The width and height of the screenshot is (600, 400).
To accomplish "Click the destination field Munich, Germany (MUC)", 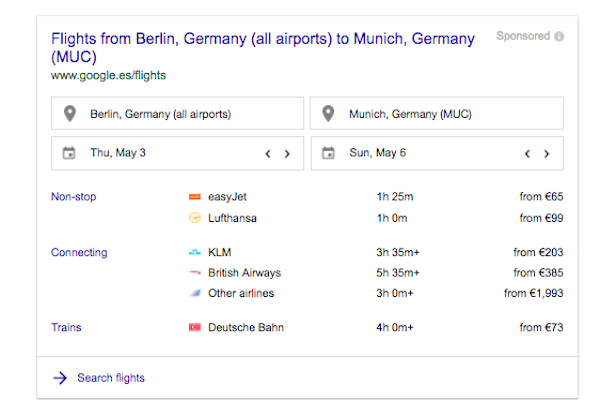I will [437, 113].
